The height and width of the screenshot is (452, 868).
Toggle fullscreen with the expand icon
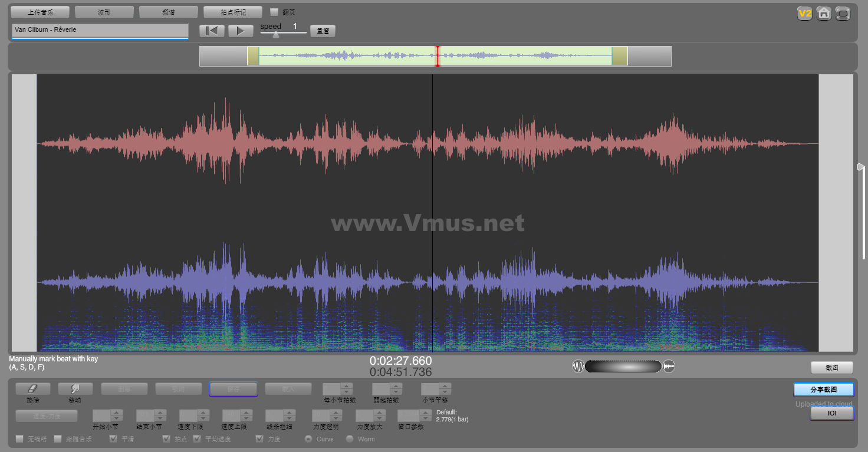(x=843, y=14)
